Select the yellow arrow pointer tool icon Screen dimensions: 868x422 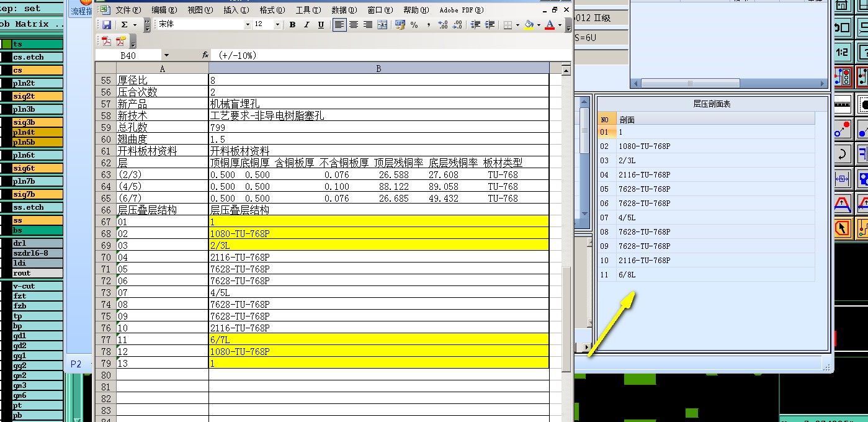842,228
